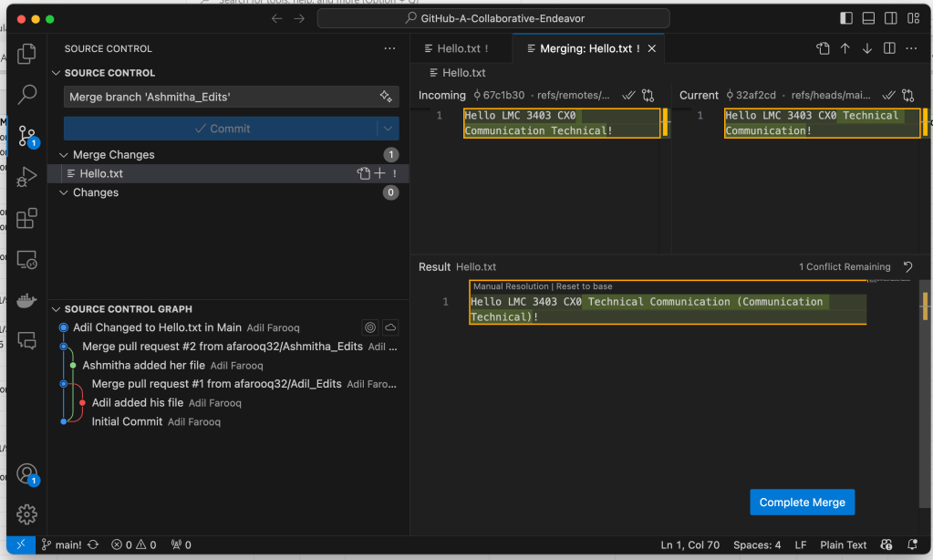Viewport: 933px width, 560px height.
Task: Click the Commit button
Action: 221,129
